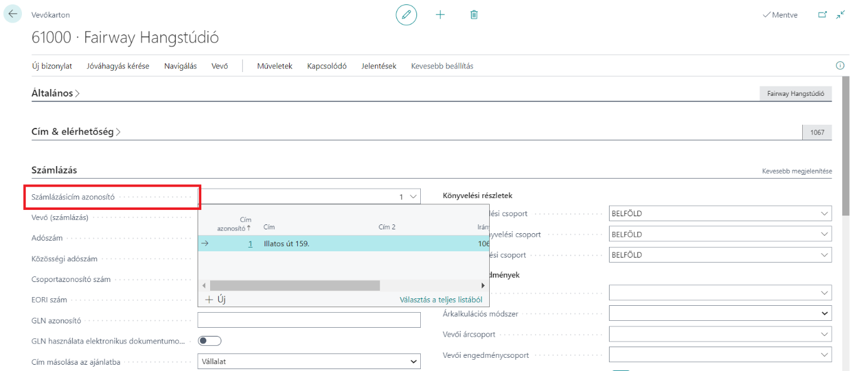Screen dimensions: 868x371
Task: Open the Jóváhagyás kérése menu
Action: pyautogui.click(x=118, y=66)
